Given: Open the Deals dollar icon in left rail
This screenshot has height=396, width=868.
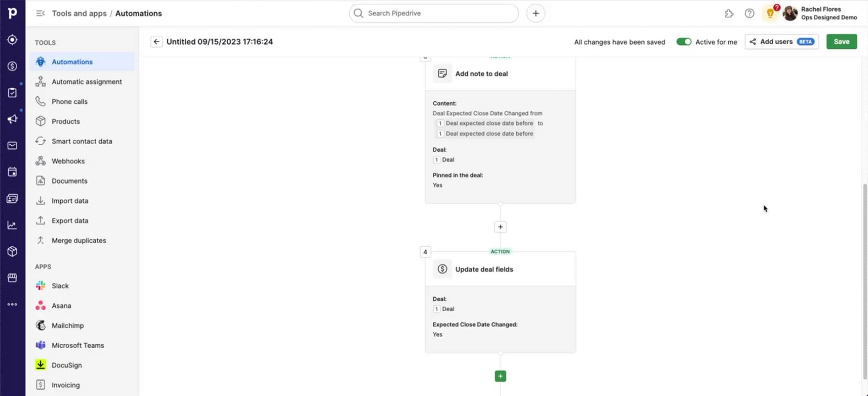Looking at the screenshot, I should pyautogui.click(x=12, y=66).
